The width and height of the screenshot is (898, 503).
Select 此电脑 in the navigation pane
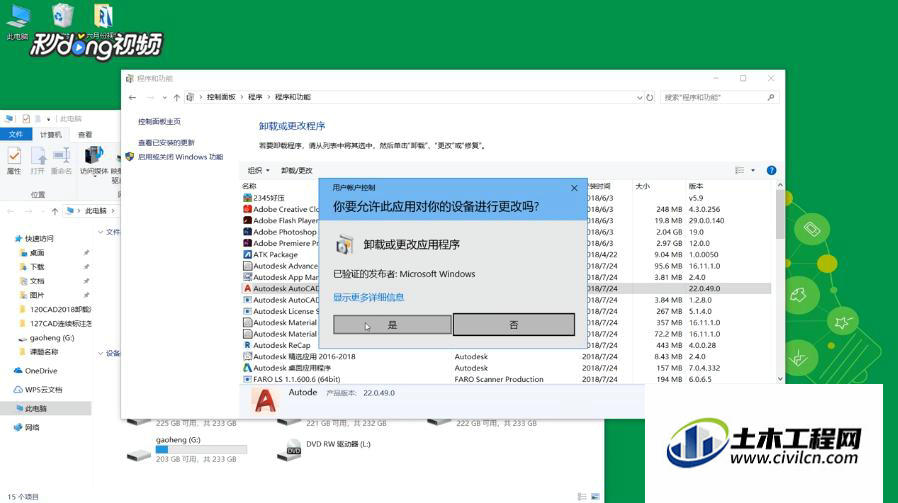pos(36,408)
